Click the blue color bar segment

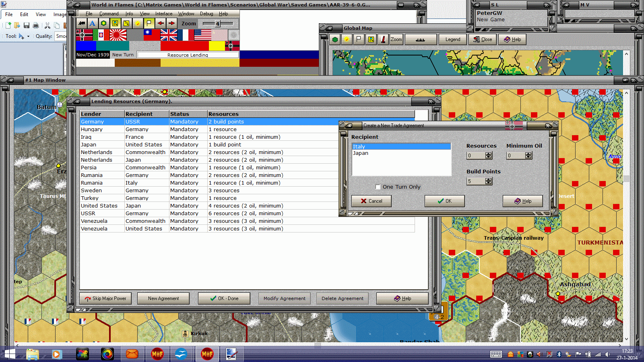click(x=86, y=46)
